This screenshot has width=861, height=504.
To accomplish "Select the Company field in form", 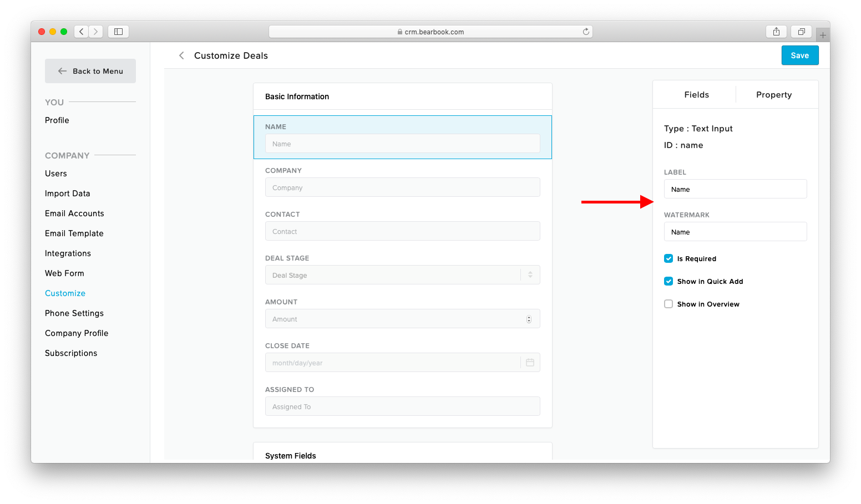I will (403, 187).
